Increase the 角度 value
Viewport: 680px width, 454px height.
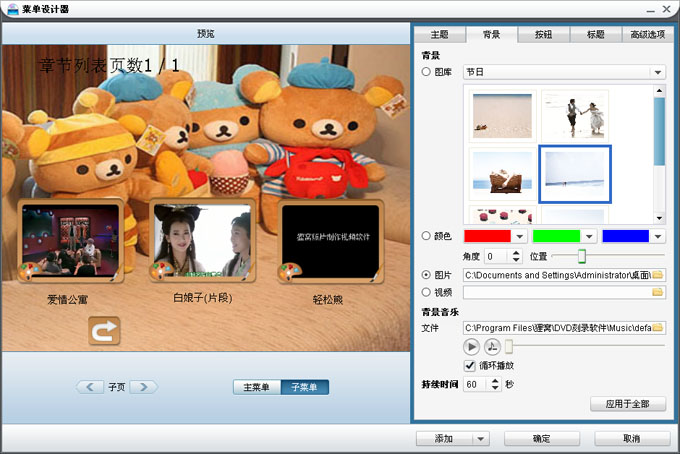tap(516, 253)
